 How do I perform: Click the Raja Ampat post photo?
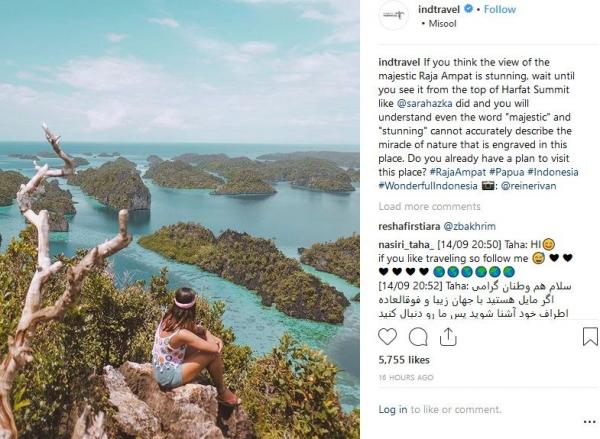point(180,220)
